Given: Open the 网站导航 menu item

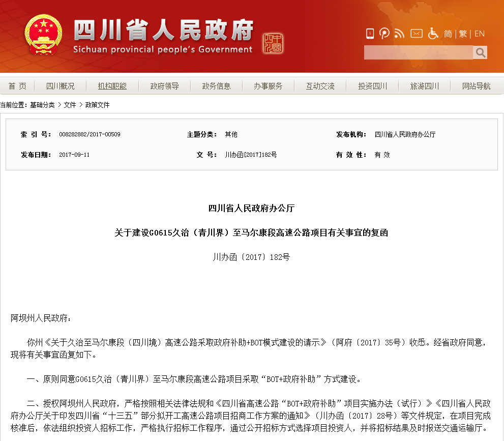Looking at the screenshot, I should coord(477,86).
